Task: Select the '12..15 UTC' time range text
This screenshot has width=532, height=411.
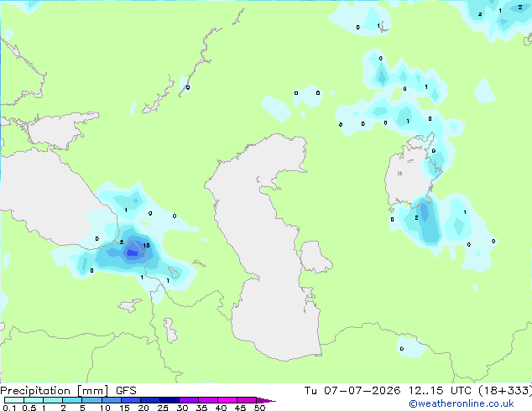Action: click(x=440, y=391)
